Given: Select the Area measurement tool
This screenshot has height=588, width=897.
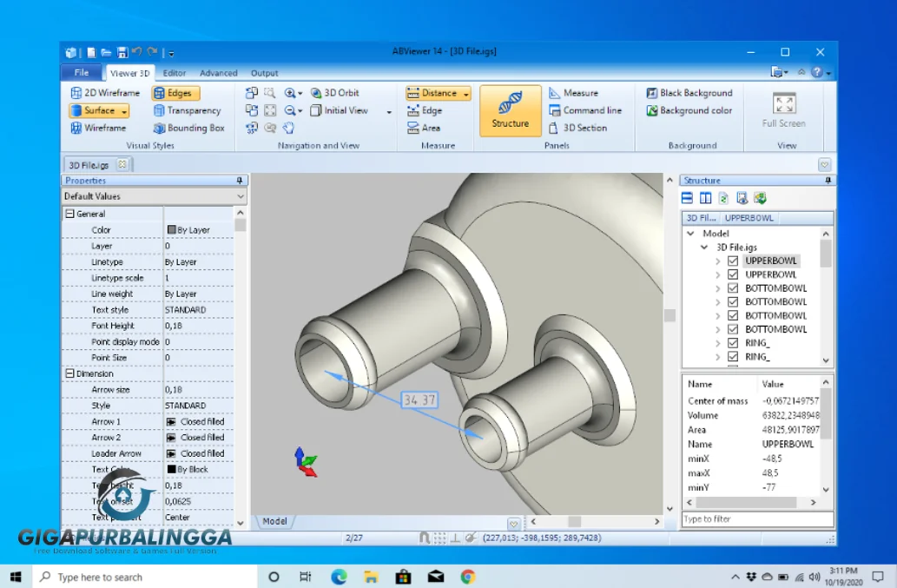Looking at the screenshot, I should [x=428, y=128].
